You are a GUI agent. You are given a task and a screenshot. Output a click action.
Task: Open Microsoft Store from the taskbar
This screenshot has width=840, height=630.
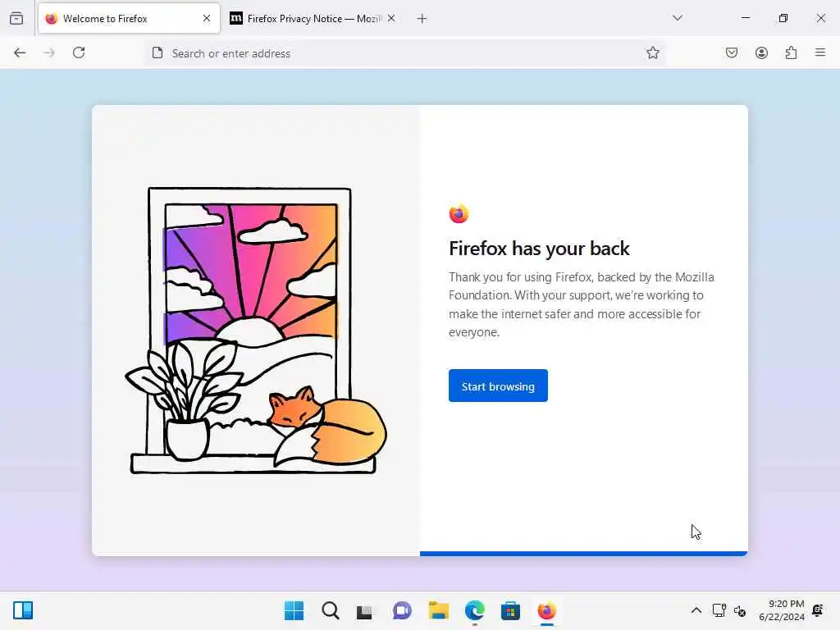510,610
